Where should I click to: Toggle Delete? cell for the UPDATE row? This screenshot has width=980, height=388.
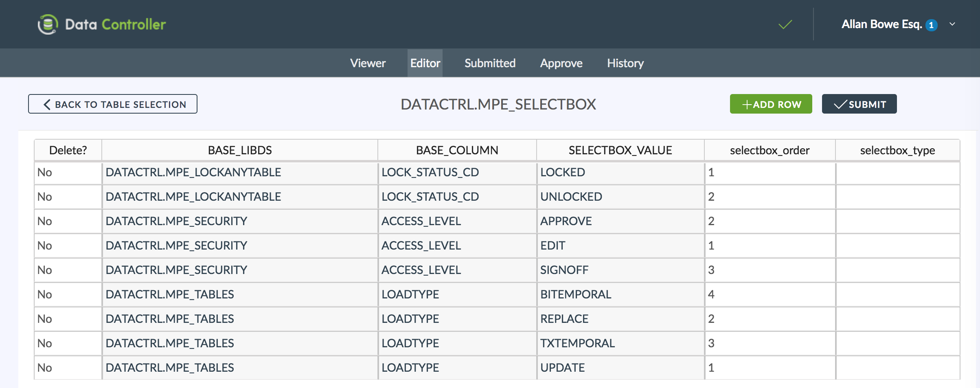(68, 368)
